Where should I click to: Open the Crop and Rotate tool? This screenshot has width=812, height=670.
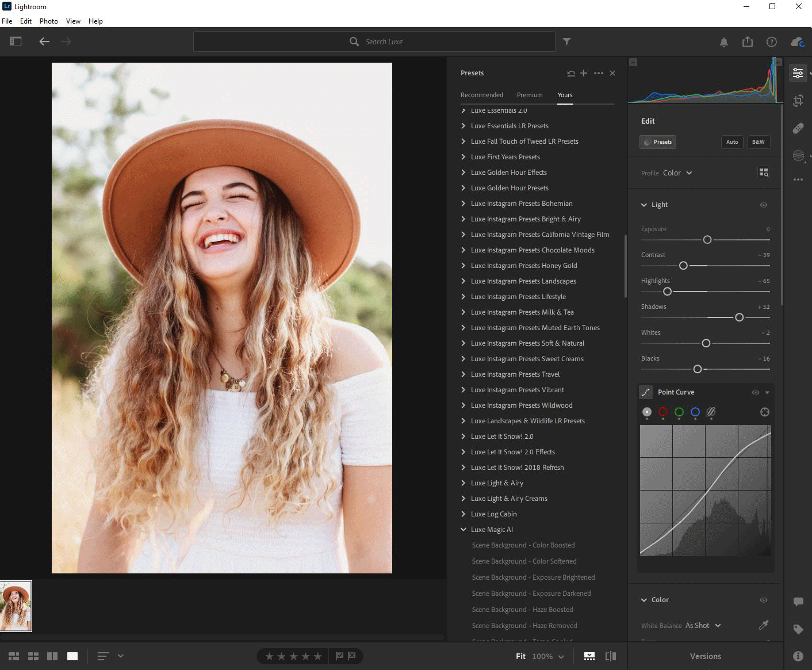point(798,101)
